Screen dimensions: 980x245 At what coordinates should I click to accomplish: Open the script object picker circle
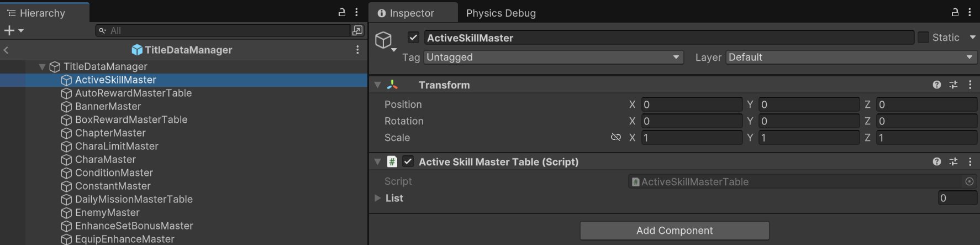(x=969, y=181)
